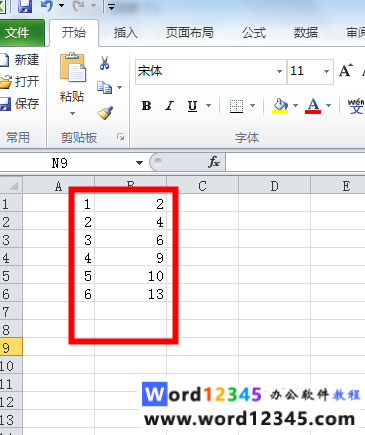Switch to the 页面布局 ribbon tab
Viewport: 365px width, 435px height.
coord(190,33)
